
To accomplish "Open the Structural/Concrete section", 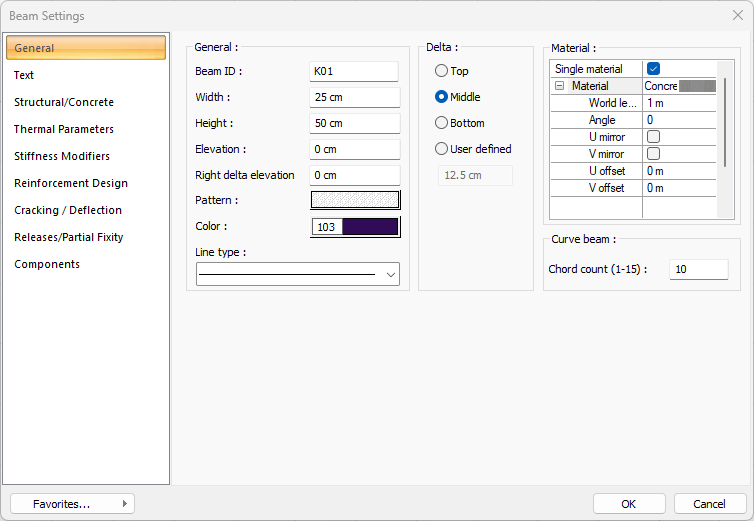I will (x=64, y=102).
